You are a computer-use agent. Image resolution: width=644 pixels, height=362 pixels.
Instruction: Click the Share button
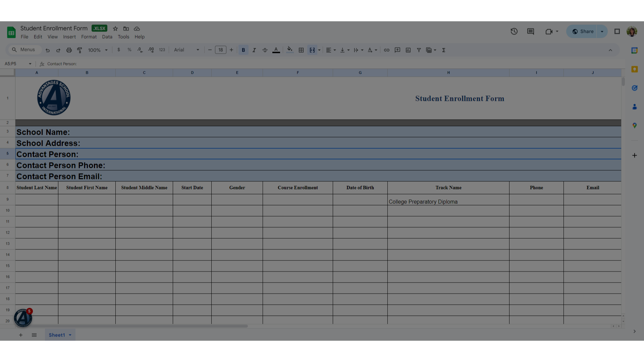coord(583,32)
